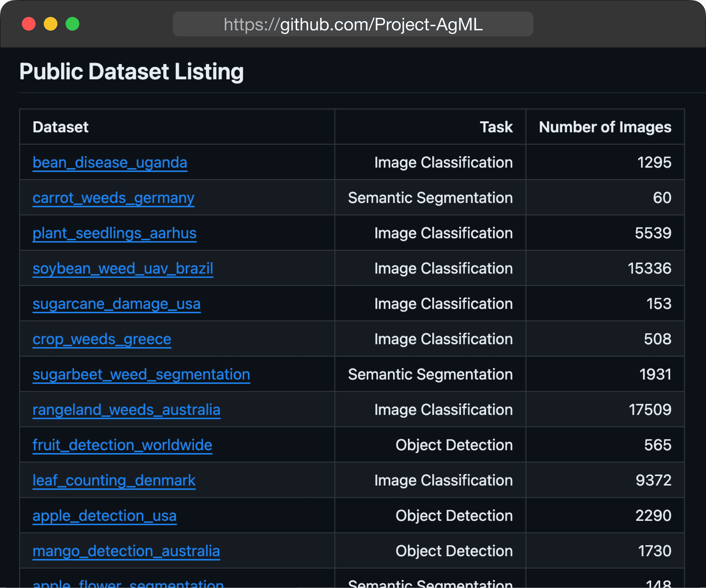Open leaf_counting_denmark dataset link

(114, 480)
